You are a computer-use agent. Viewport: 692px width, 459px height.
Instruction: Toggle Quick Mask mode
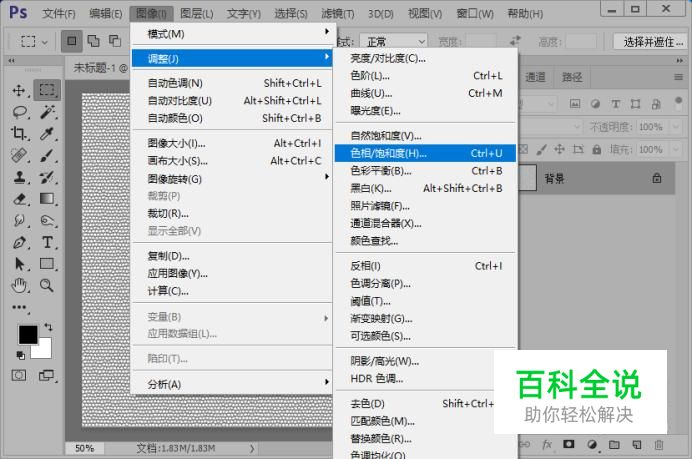pyautogui.click(x=19, y=376)
